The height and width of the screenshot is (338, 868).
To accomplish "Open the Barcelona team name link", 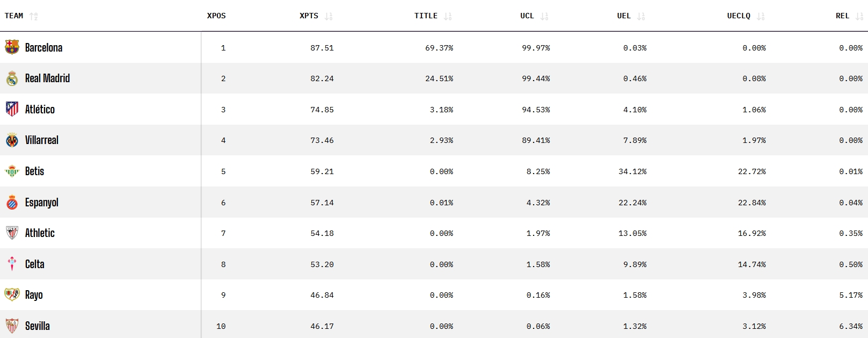I will point(43,48).
